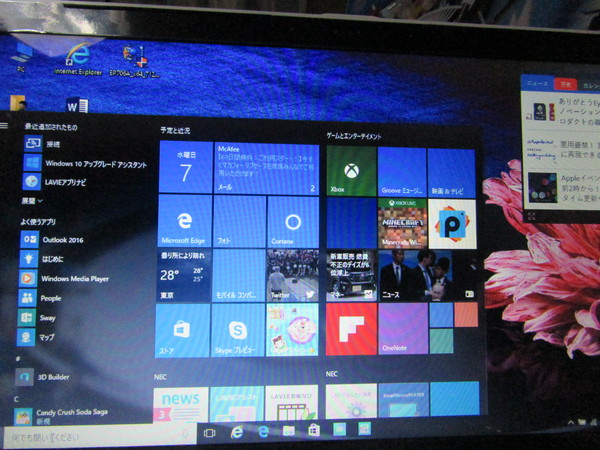The height and width of the screenshot is (450, 600).
Task: Jump to the # letter group header
Action: [18, 359]
